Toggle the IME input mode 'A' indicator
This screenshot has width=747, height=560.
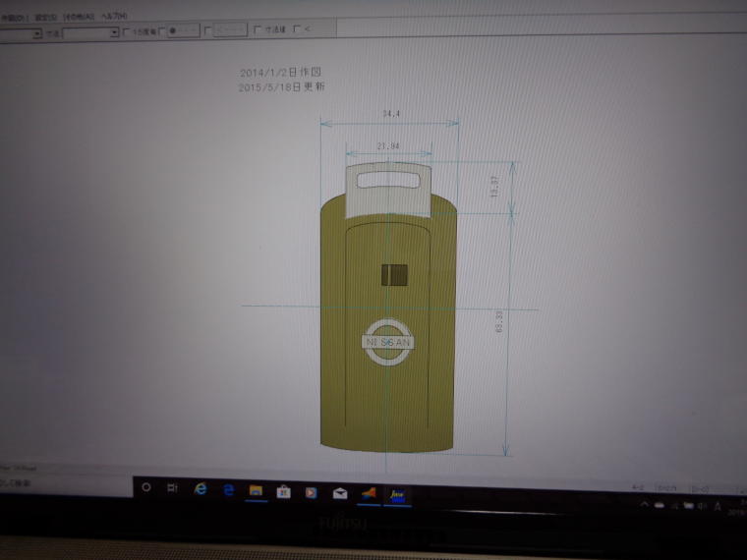[x=718, y=506]
